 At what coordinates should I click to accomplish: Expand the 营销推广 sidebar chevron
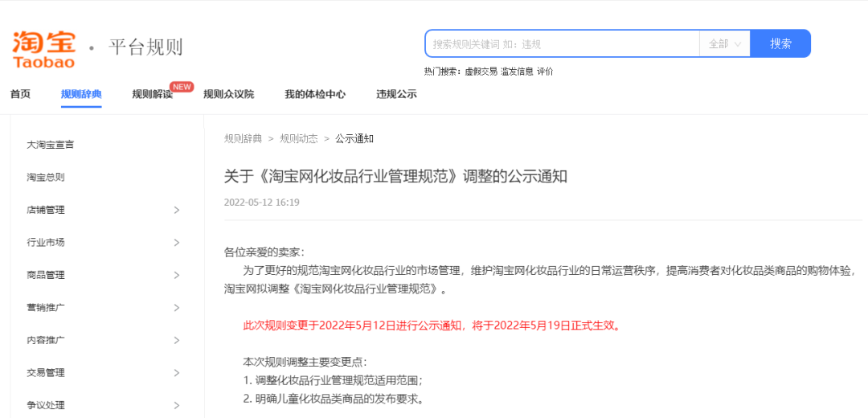(177, 308)
